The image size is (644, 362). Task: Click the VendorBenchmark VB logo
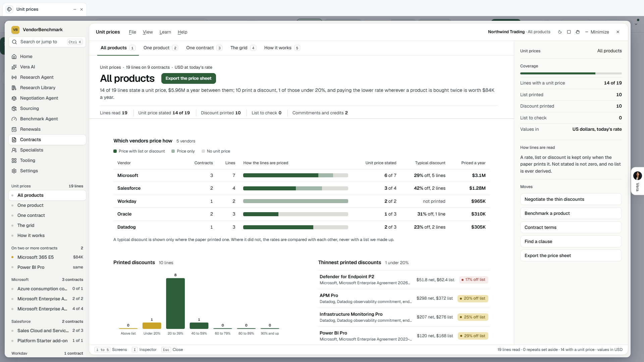[15, 30]
